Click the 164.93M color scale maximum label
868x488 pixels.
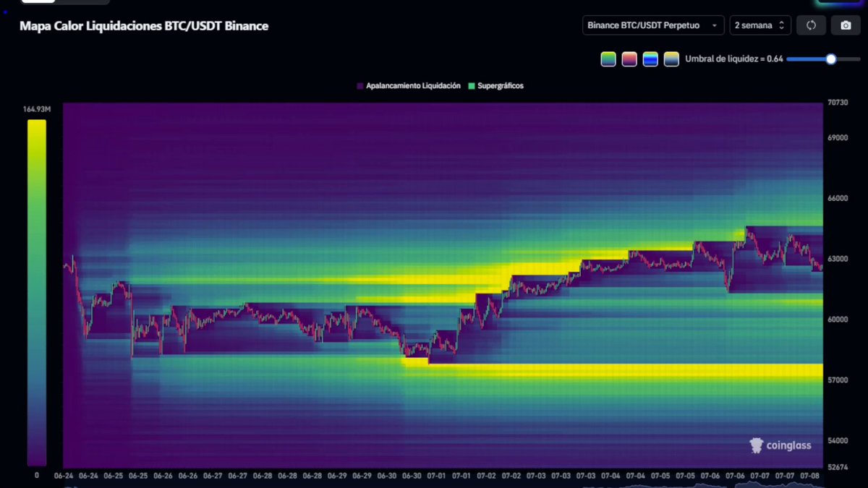pos(37,109)
